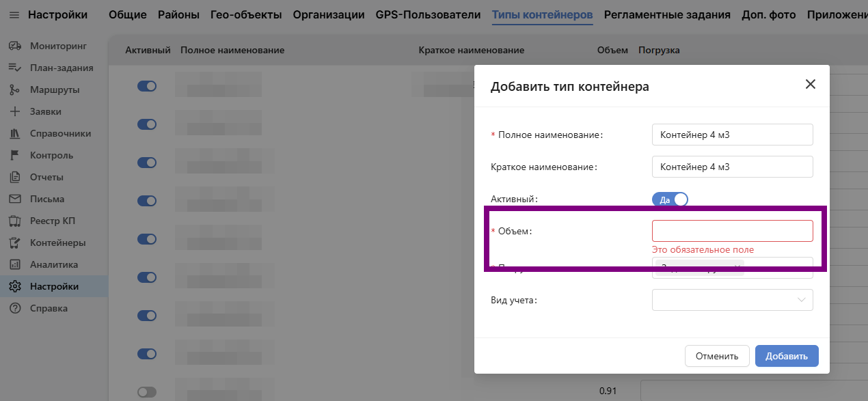Open the Регламентные задания tab
The image size is (868, 401).
667,14
